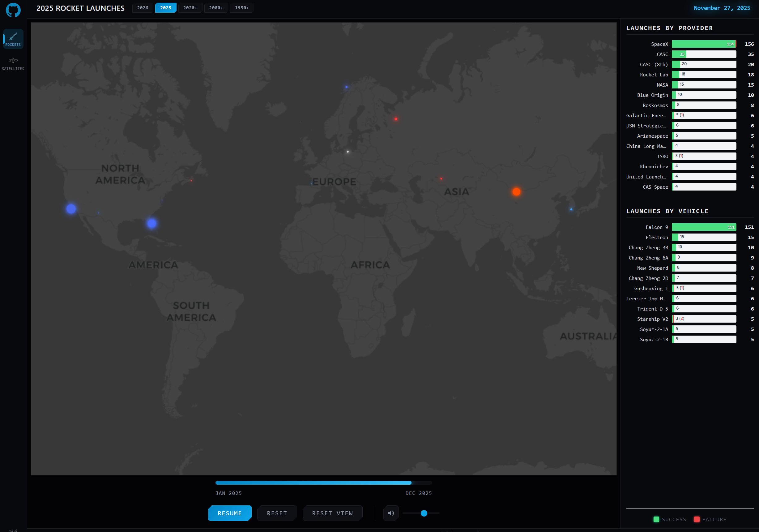Screen dimensions: 759x532
Task: Mute sound with the speaker icon
Action: [391, 513]
